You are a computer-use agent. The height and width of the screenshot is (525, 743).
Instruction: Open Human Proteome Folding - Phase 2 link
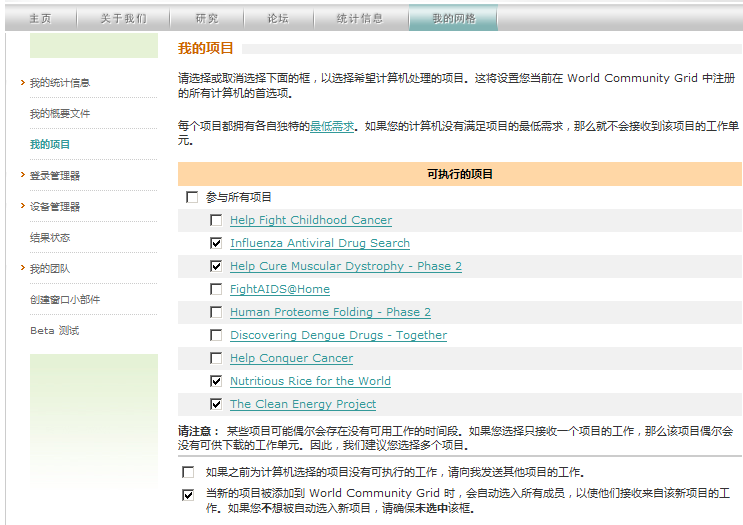pyautogui.click(x=330, y=312)
